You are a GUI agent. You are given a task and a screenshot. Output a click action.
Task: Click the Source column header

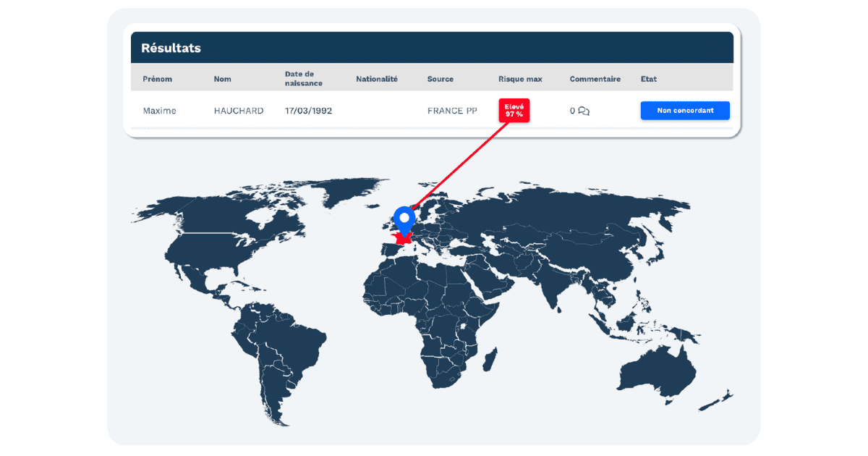(x=441, y=79)
